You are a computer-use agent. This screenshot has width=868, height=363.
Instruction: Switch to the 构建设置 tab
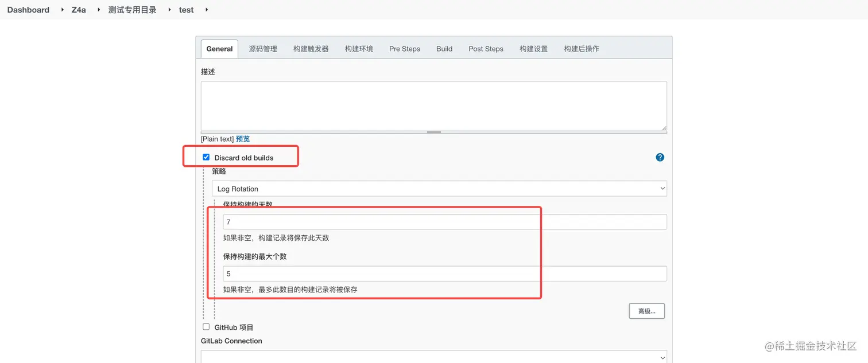(533, 49)
